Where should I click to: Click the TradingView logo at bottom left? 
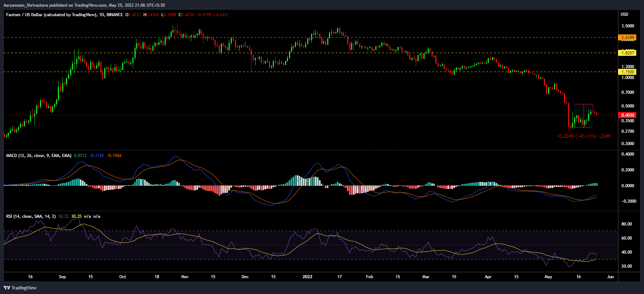click(x=20, y=288)
